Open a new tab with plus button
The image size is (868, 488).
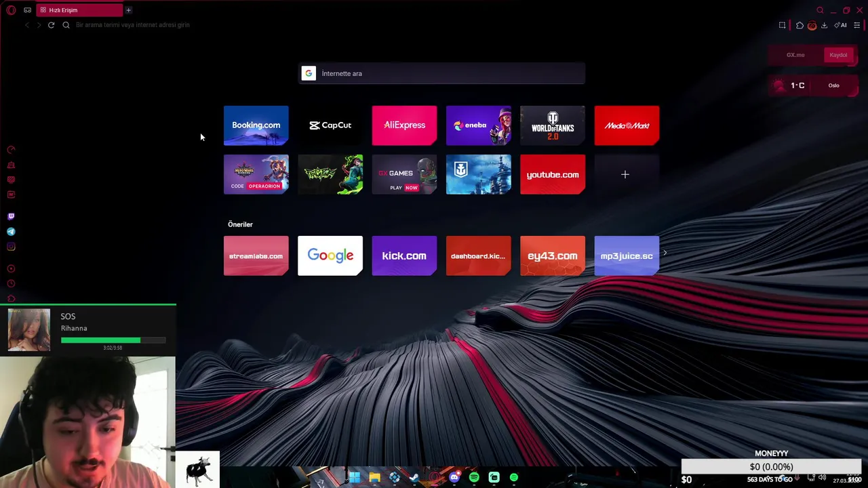(128, 10)
